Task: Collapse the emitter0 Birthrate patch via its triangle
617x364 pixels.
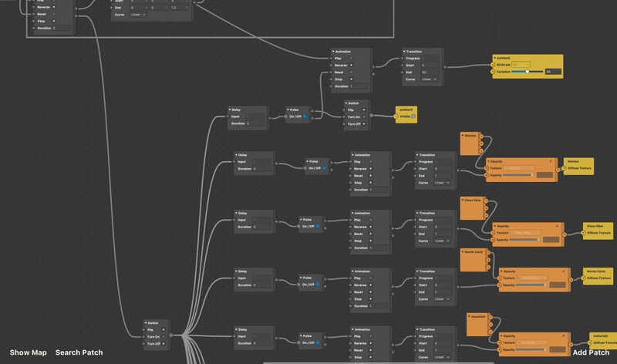Action: 494,58
